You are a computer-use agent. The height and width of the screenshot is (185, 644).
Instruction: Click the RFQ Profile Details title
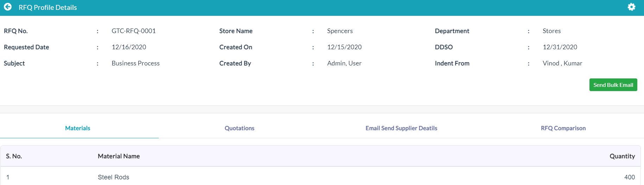(48, 7)
